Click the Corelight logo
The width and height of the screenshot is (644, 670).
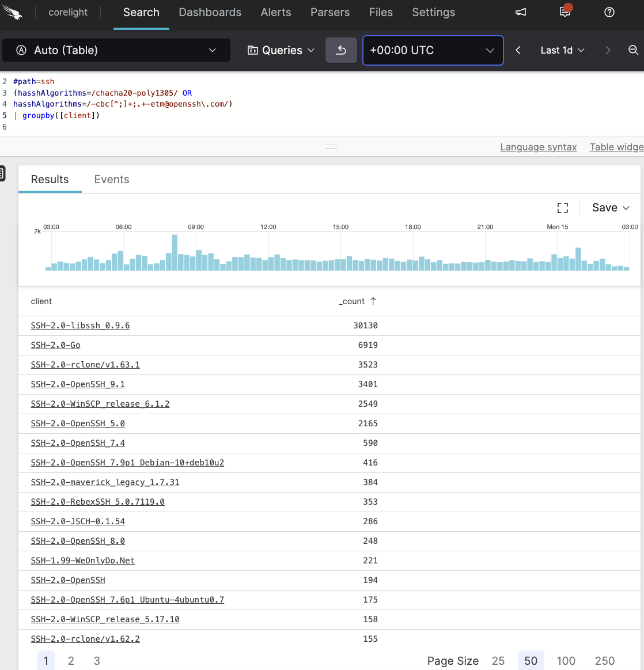13,12
